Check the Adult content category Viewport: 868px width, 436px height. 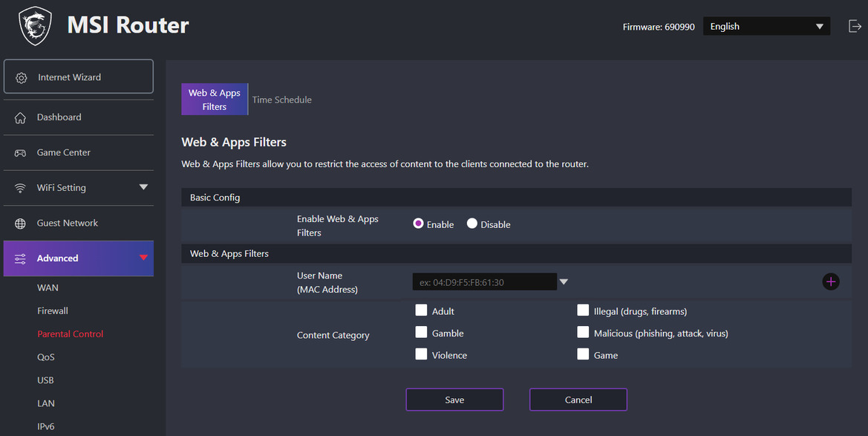tap(421, 310)
